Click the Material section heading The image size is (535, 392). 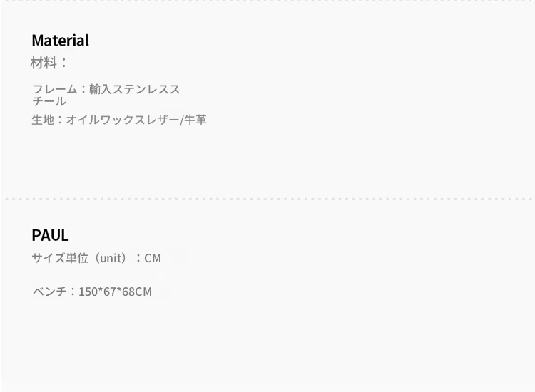pyautogui.click(x=60, y=41)
